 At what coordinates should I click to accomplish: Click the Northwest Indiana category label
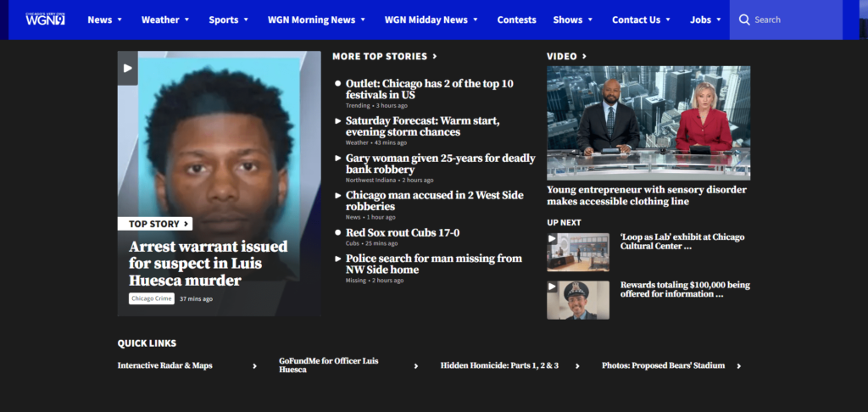[371, 180]
